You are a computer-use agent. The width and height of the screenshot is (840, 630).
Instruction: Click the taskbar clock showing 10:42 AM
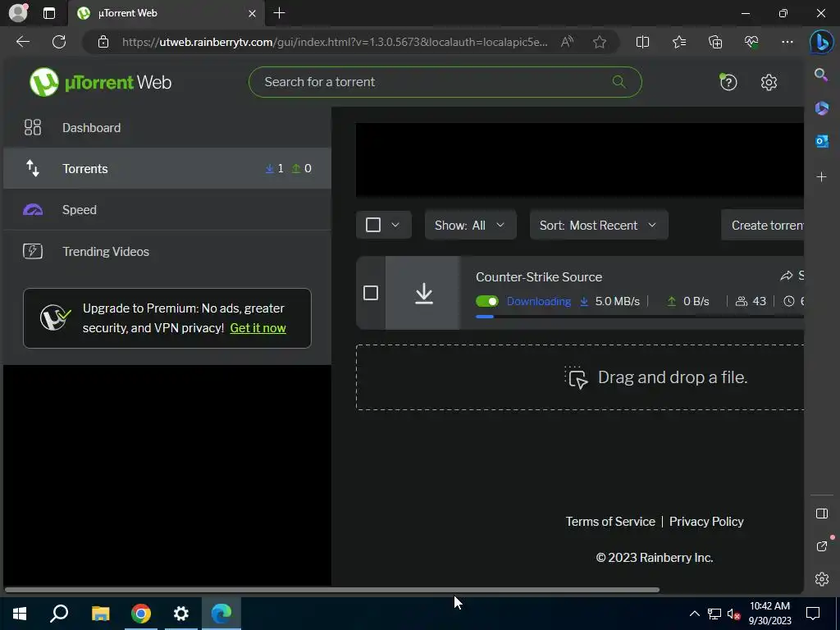tap(769, 614)
